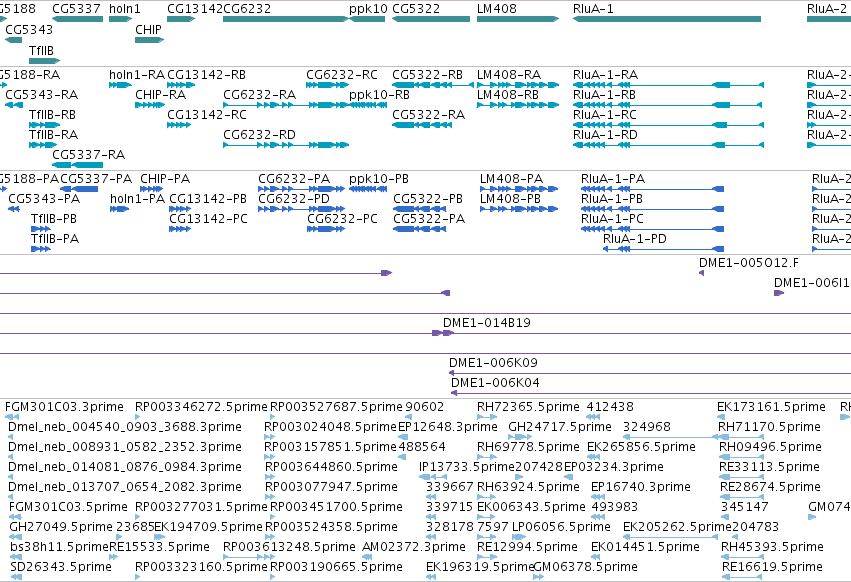This screenshot has width=851, height=582.
Task: Select protein ppk10-PB
Action: pos(379,179)
